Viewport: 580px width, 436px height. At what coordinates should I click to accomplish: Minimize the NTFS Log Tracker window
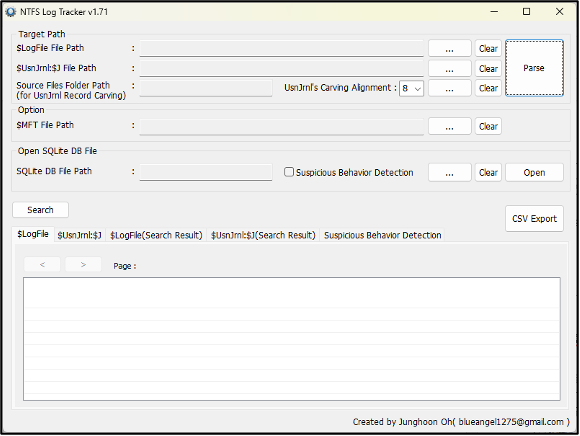click(x=494, y=12)
